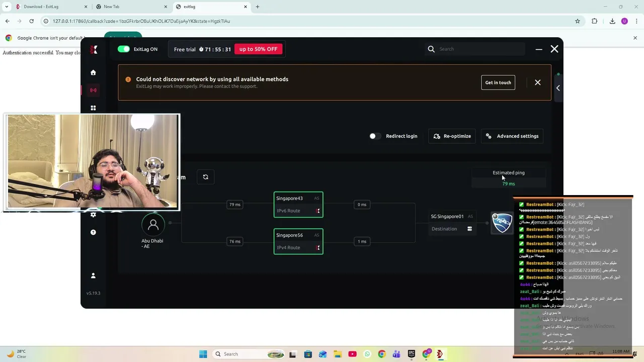Open the user account icon in sidebar
The image size is (644, 362).
point(93,276)
